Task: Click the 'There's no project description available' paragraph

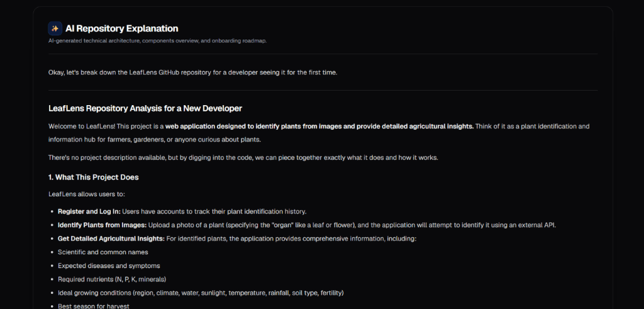Action: [243, 157]
